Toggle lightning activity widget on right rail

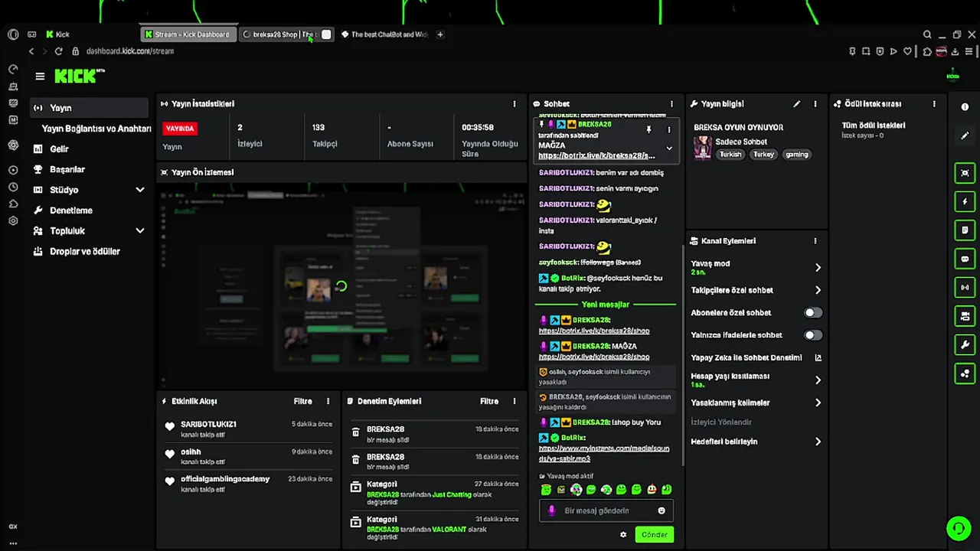click(x=965, y=202)
